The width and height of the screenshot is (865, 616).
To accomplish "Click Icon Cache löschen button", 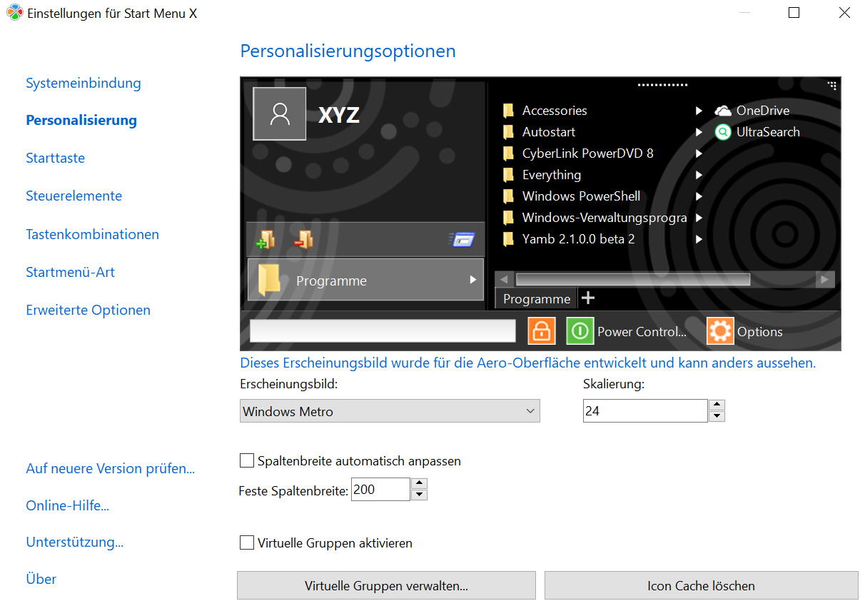I will click(701, 585).
